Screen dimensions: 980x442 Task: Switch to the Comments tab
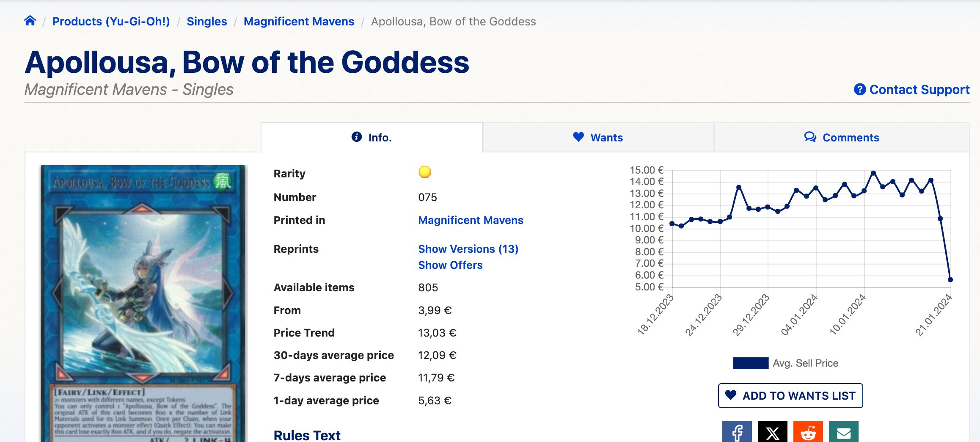coord(841,138)
